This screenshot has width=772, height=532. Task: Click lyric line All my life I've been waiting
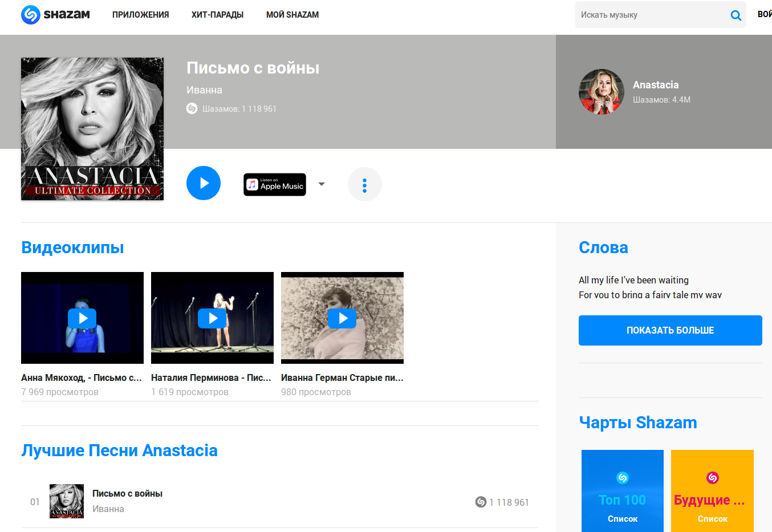pyautogui.click(x=633, y=280)
